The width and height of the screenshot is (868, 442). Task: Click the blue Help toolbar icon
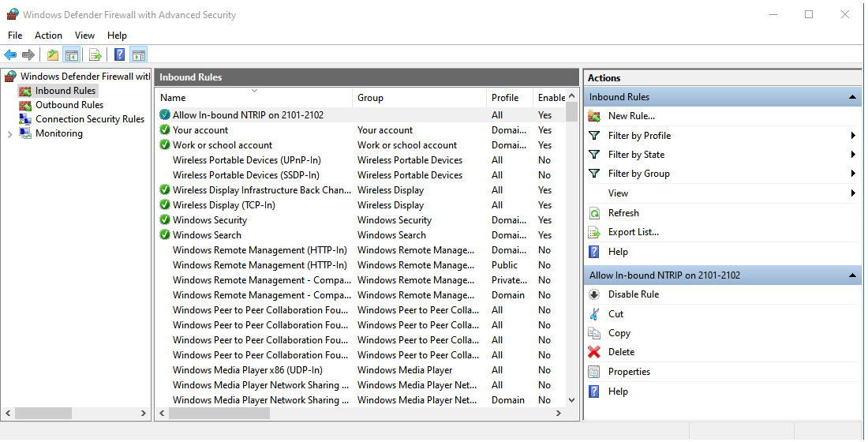click(x=119, y=54)
